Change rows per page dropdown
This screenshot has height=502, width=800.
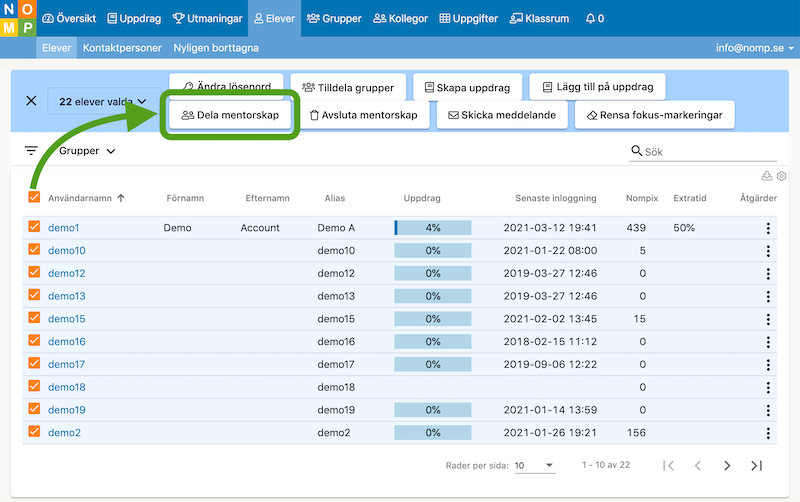(535, 466)
